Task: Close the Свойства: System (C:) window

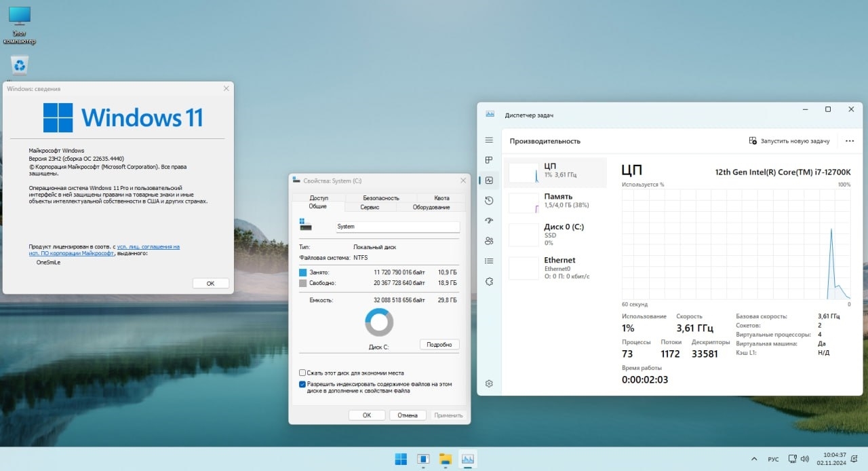Action: click(463, 181)
